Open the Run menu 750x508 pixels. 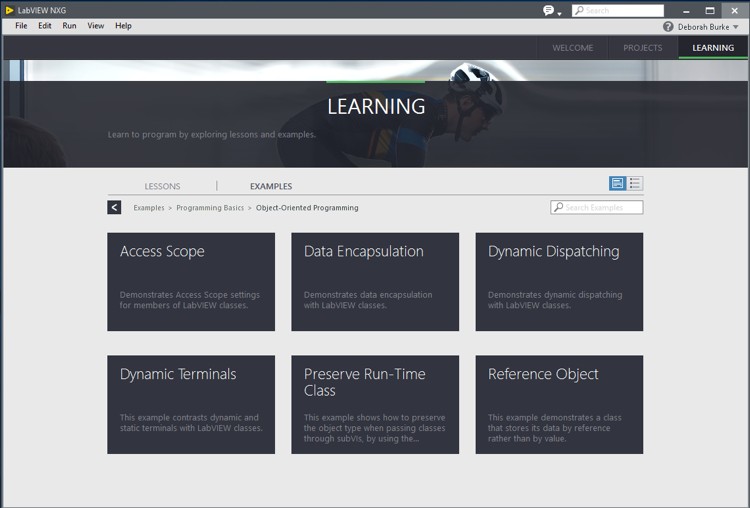[x=69, y=26]
